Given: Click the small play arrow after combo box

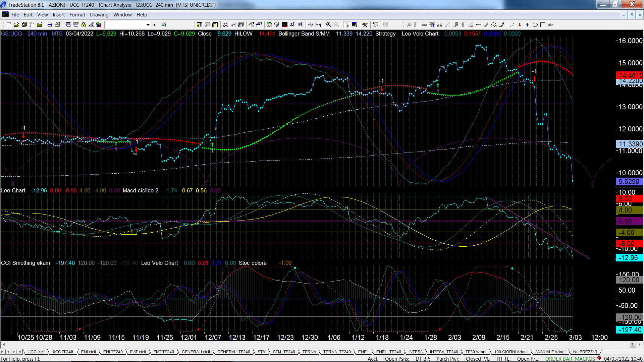Looking at the screenshot, I should (155, 24).
